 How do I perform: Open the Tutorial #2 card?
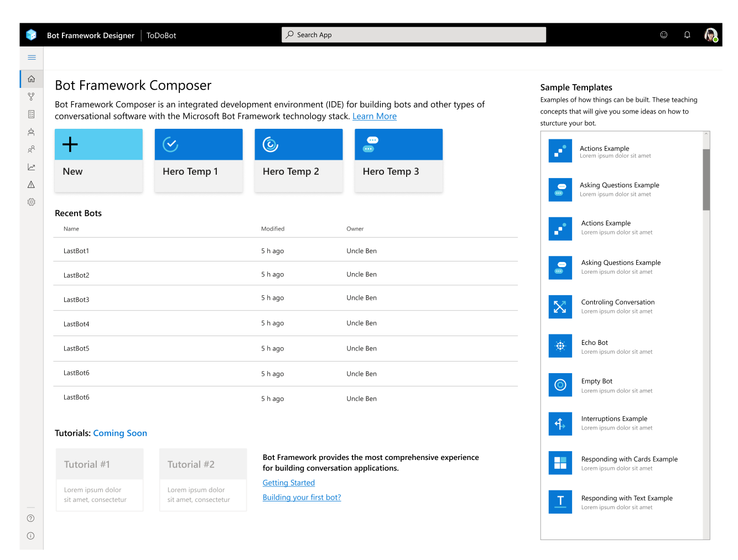coord(203,480)
